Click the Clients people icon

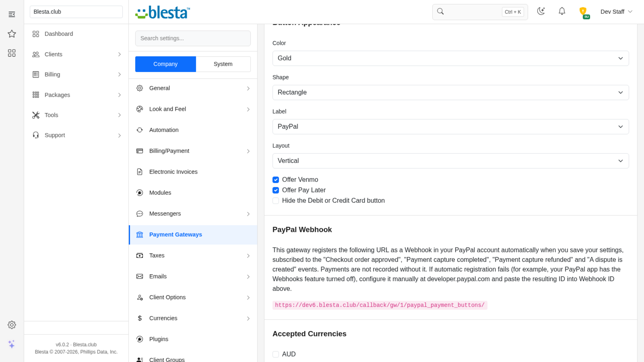(x=36, y=54)
